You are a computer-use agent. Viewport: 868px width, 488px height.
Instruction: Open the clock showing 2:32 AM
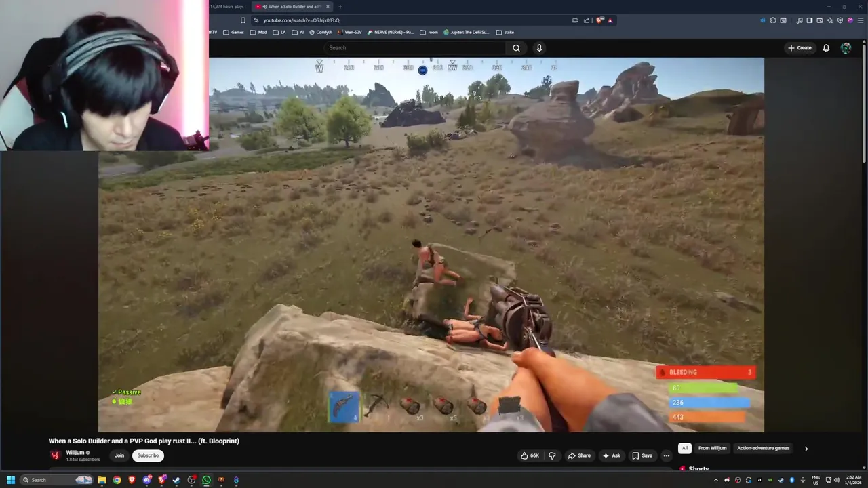pyautogui.click(x=854, y=480)
